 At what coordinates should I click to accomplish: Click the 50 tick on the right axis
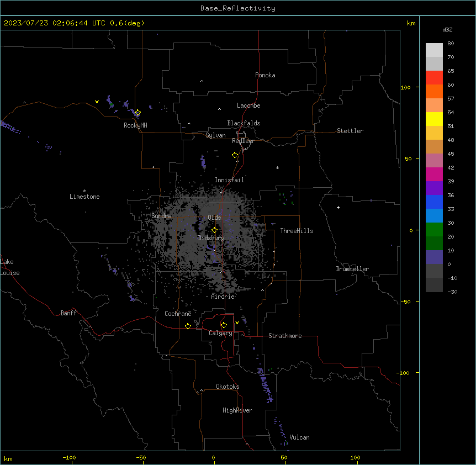coord(408,158)
